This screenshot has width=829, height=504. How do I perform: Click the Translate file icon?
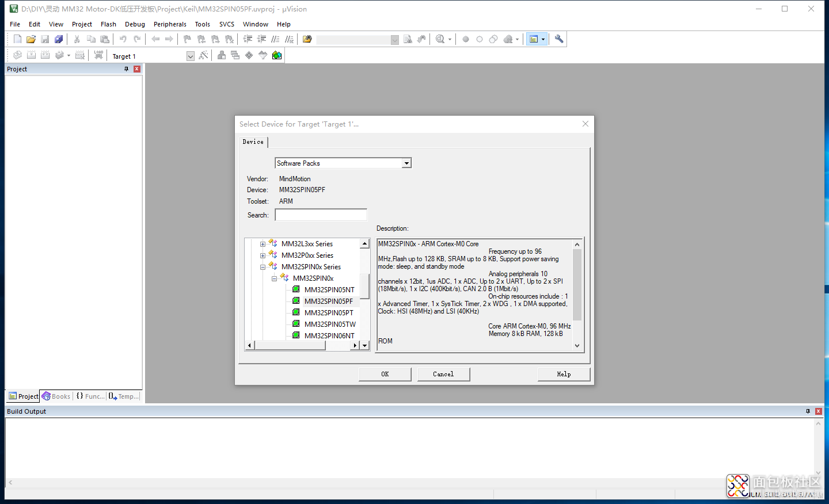(17, 55)
